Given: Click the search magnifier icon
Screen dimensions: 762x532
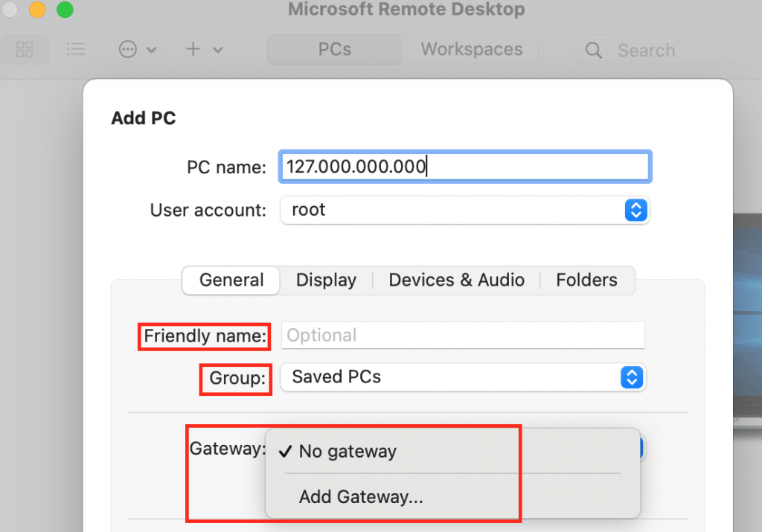Looking at the screenshot, I should (593, 50).
